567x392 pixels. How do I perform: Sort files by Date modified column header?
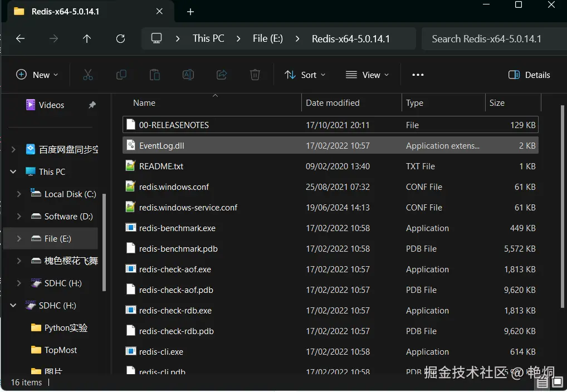click(333, 103)
